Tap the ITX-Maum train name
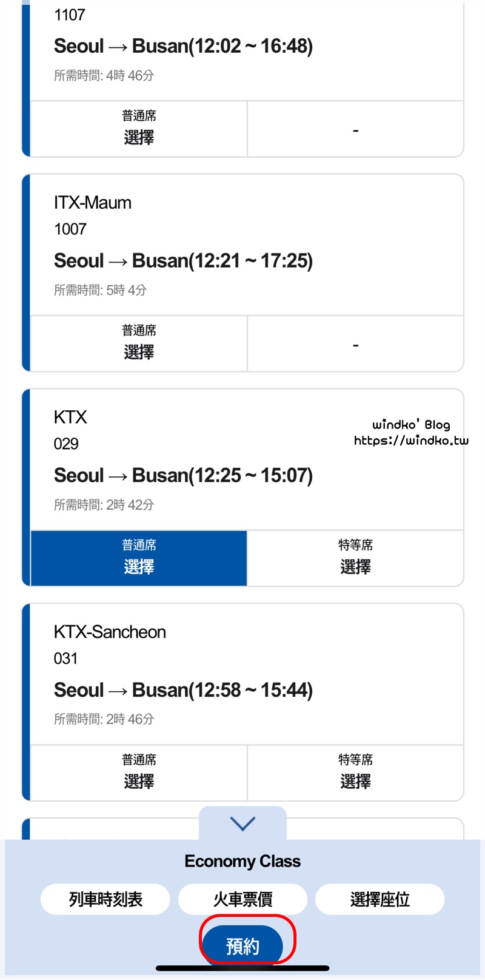This screenshot has height=980, width=485. pos(93,203)
